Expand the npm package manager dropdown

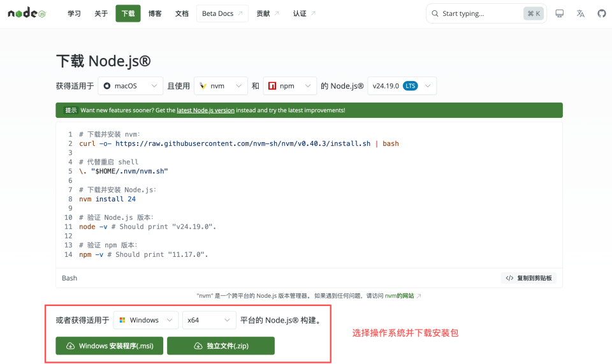click(x=289, y=86)
